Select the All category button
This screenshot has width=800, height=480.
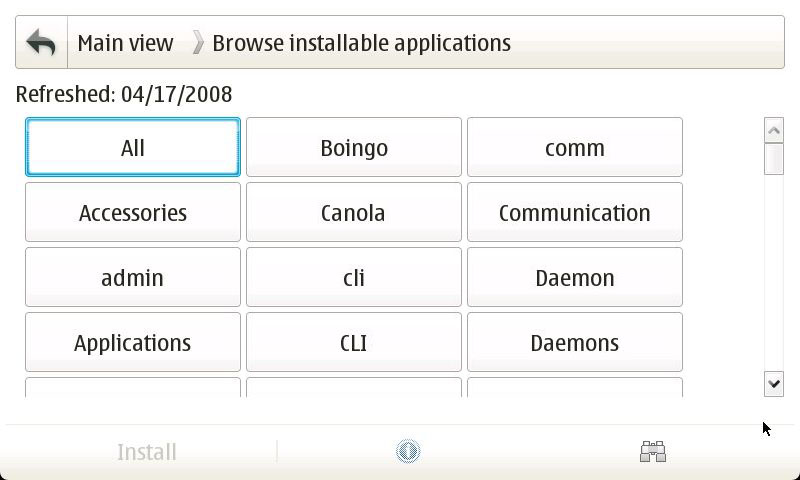coord(133,148)
